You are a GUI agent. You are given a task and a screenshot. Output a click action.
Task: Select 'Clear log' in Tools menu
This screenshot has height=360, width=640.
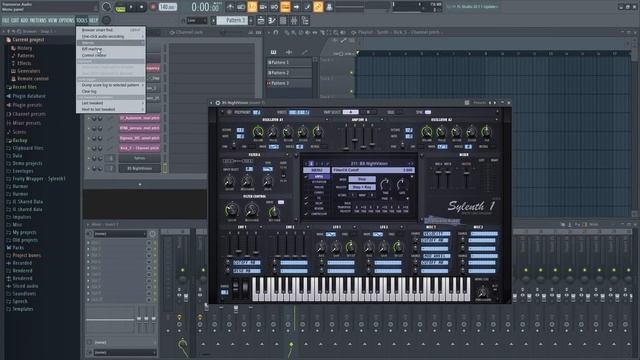[x=111, y=91]
